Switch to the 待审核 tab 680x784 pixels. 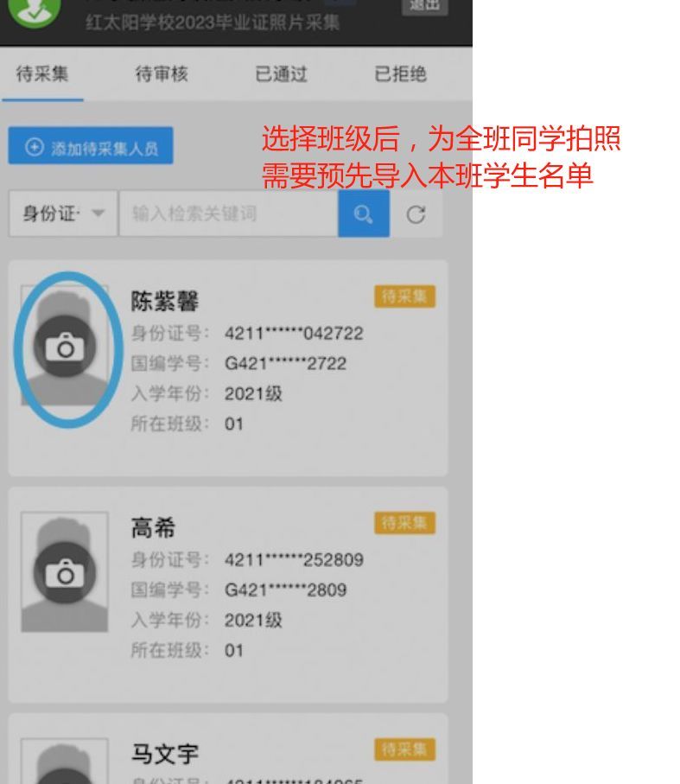point(162,74)
